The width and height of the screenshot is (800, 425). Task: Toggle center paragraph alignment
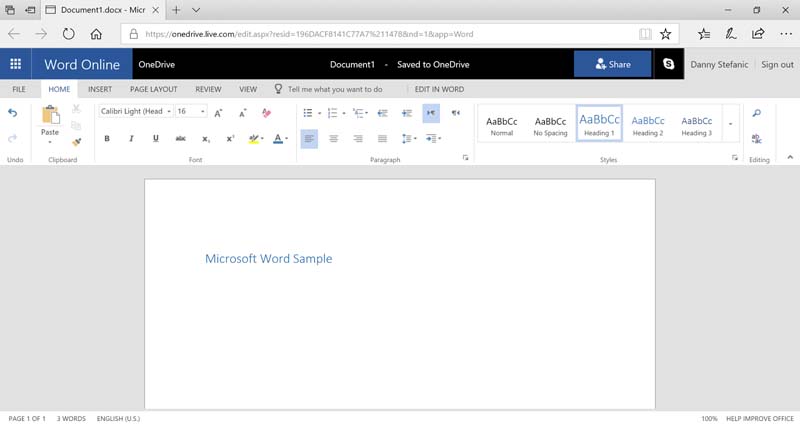(333, 139)
